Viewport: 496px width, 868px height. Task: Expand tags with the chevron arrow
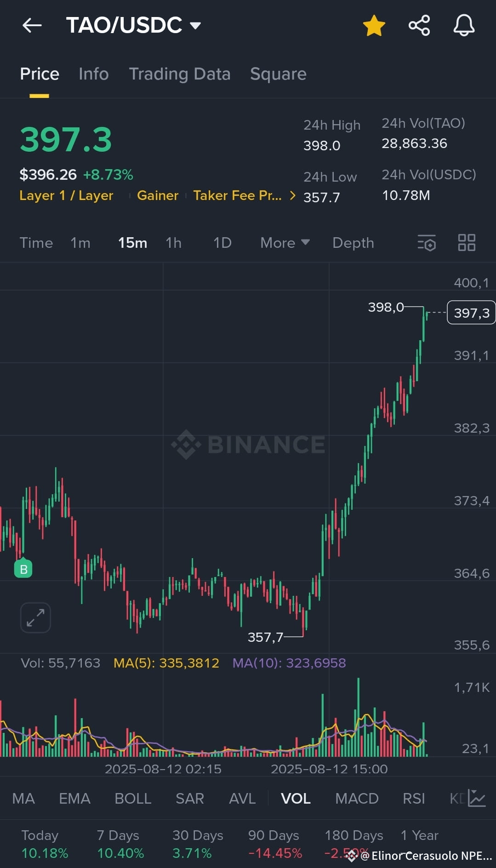coord(292,195)
